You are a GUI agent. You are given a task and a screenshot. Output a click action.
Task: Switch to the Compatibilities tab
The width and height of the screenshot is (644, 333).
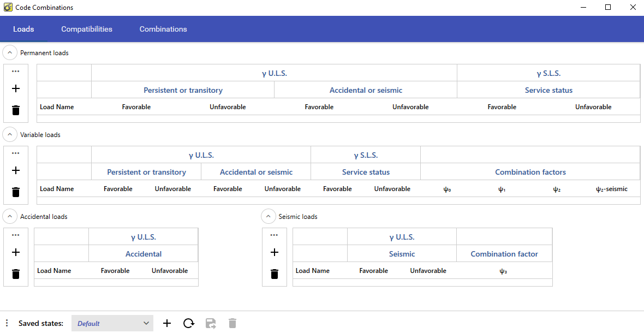87,29
